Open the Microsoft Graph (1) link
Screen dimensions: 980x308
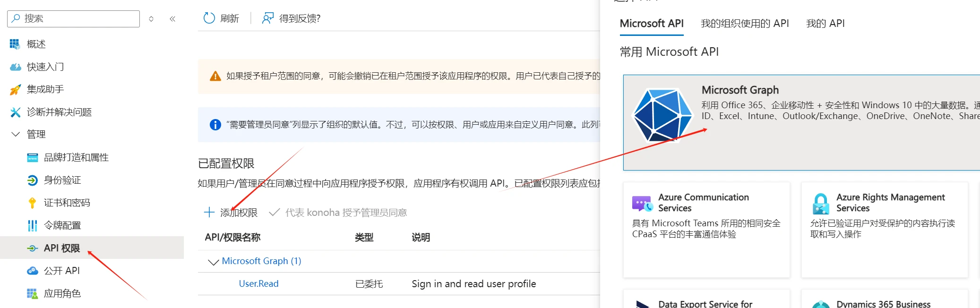click(261, 261)
